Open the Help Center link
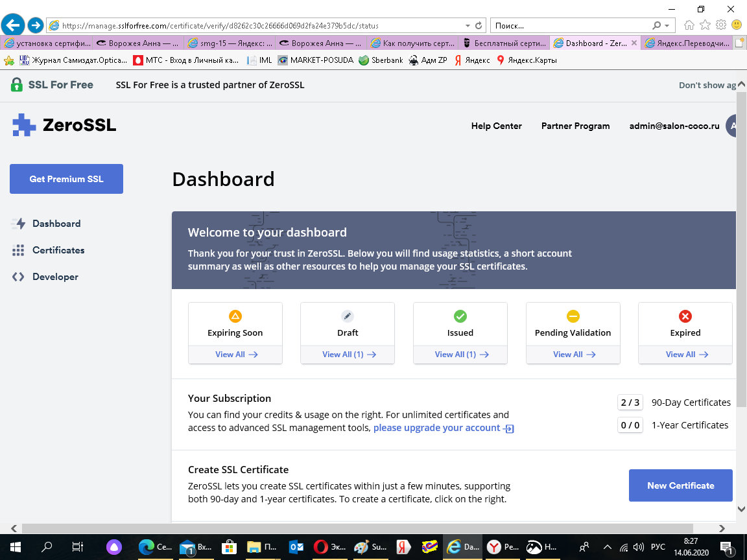The height and width of the screenshot is (560, 747). [x=497, y=126]
